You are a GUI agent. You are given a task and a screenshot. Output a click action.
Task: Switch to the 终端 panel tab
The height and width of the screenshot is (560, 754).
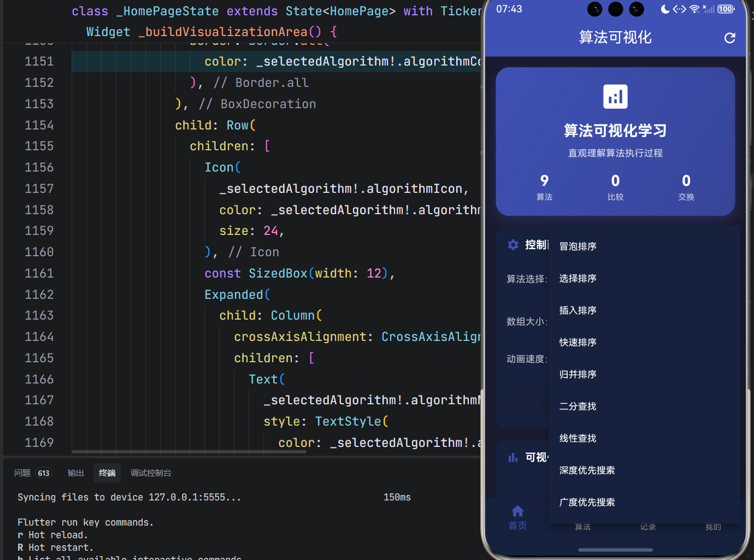(x=107, y=473)
